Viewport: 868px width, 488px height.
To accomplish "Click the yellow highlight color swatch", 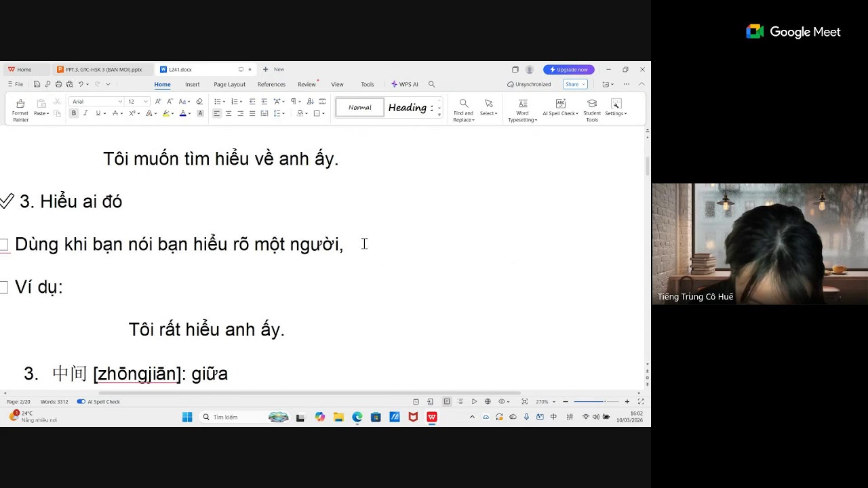I will coord(165,113).
